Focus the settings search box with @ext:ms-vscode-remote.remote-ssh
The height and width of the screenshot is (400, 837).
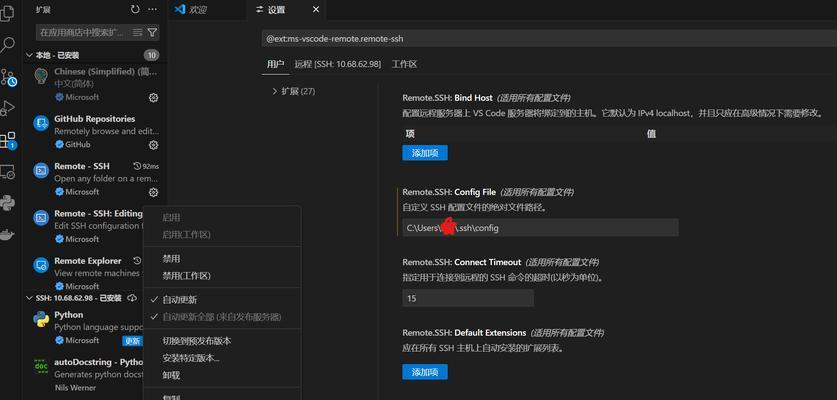point(549,39)
